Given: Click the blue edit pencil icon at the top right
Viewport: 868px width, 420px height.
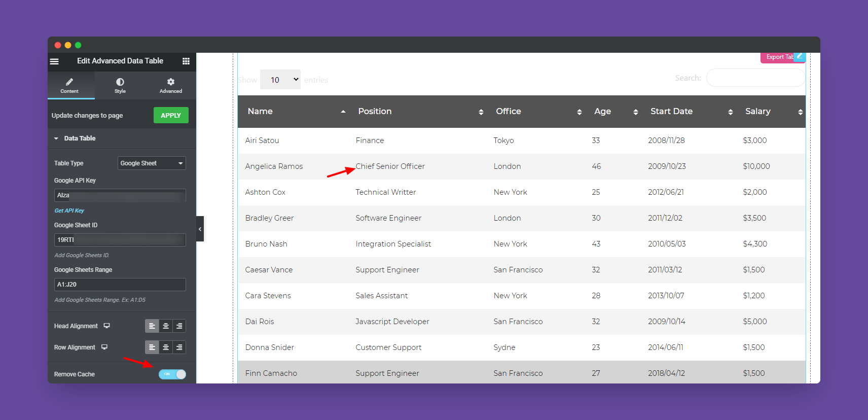Looking at the screenshot, I should (x=800, y=56).
